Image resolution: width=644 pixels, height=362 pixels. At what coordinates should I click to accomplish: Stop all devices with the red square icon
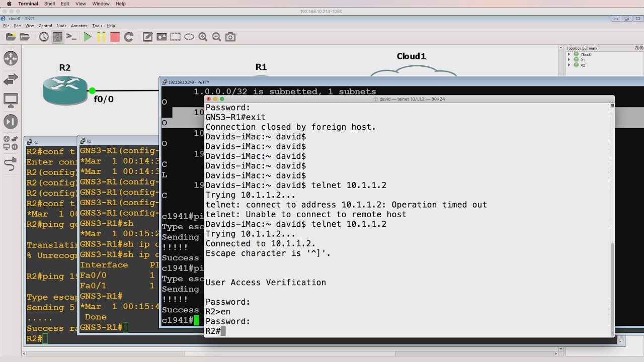click(115, 37)
